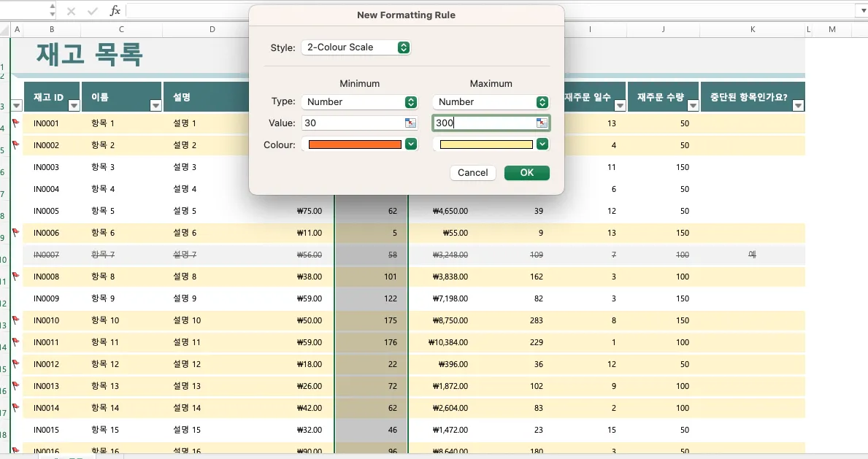Viewport: 868px width, 459px height.
Task: Open the fx insert function icon
Action: [115, 10]
